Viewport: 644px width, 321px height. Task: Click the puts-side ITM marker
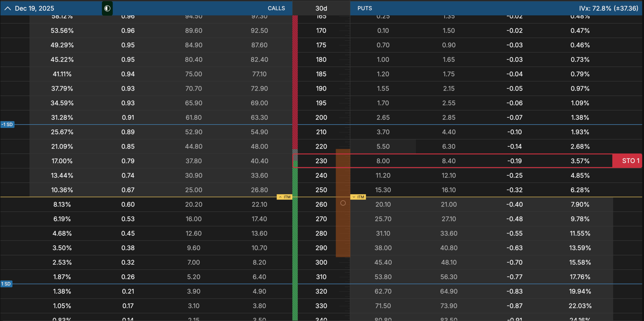[x=358, y=197]
